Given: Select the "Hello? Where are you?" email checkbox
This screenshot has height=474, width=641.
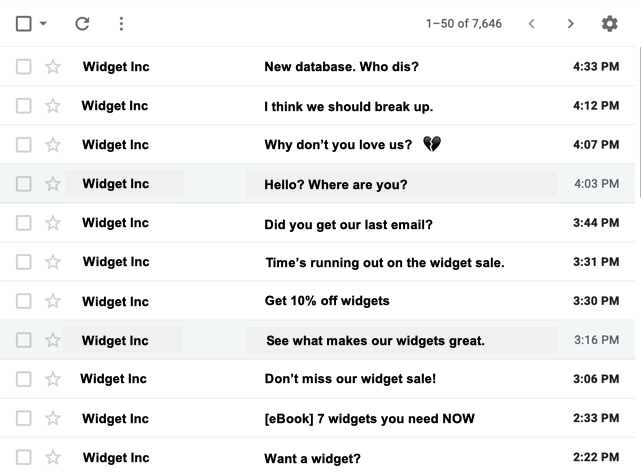Looking at the screenshot, I should (x=24, y=184).
